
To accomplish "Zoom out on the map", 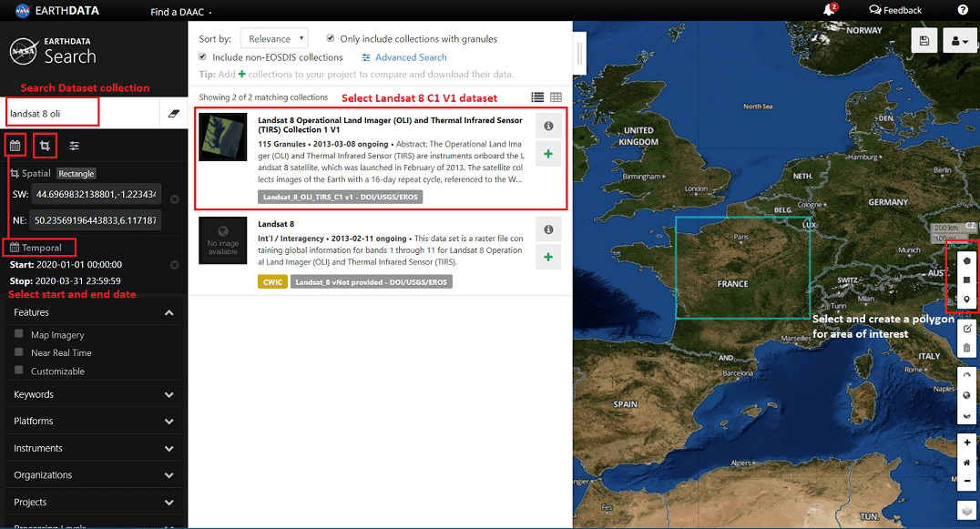I will [967, 481].
